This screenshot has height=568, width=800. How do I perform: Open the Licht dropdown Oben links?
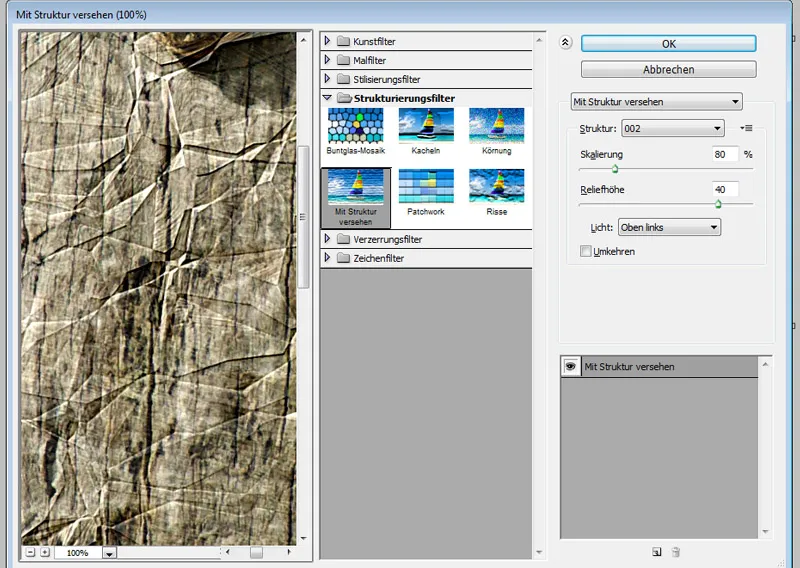click(669, 227)
